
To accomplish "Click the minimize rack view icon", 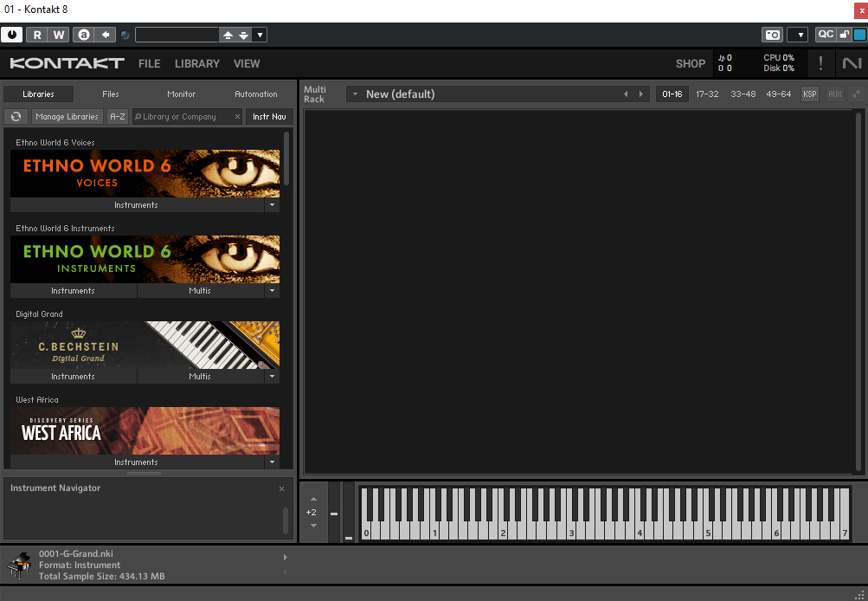I will point(857,94).
